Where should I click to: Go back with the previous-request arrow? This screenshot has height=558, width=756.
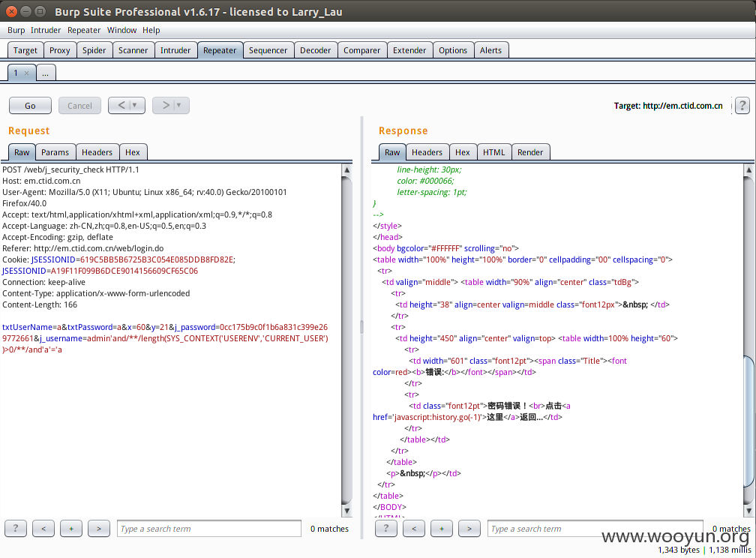(x=121, y=105)
